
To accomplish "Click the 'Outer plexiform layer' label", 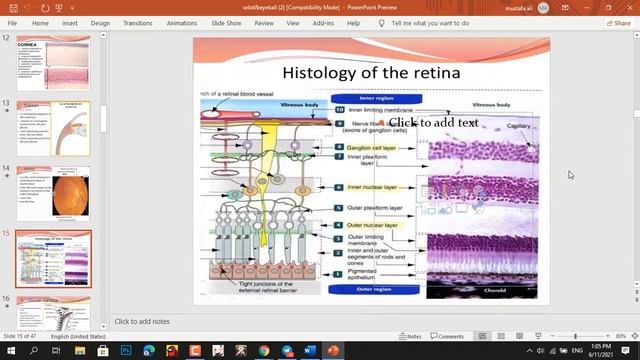I will (375, 208).
